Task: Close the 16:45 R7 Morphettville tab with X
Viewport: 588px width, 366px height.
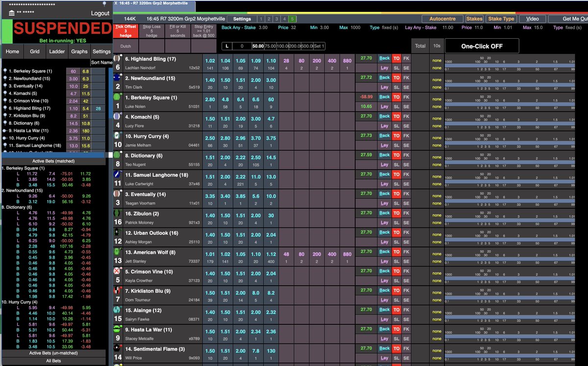Action: coord(116,3)
